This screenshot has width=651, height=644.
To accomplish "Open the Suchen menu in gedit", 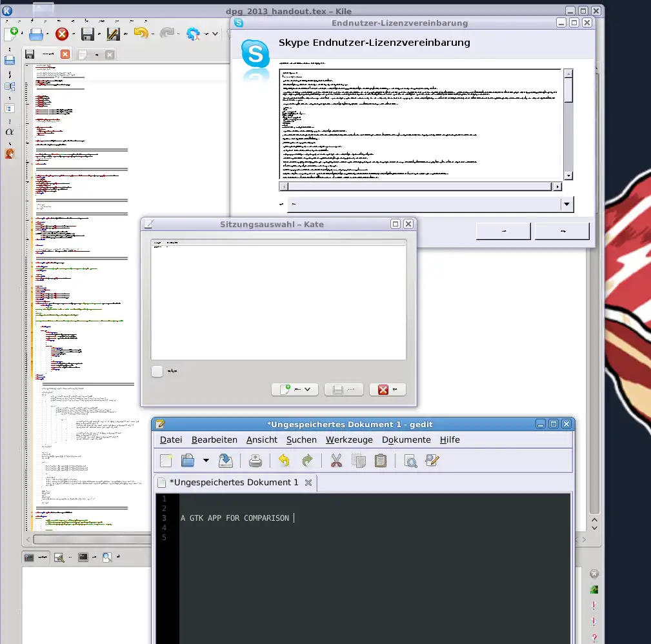I will click(x=301, y=439).
